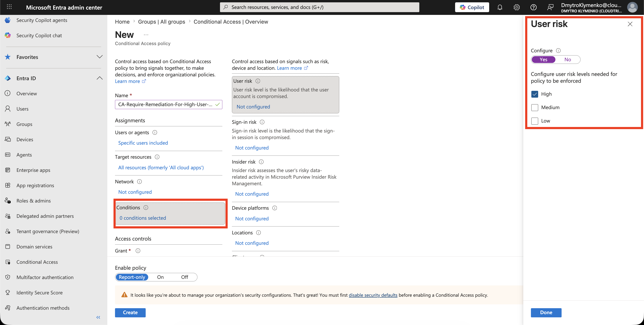The height and width of the screenshot is (325, 644).
Task: Click info icon next to Sign-in risk
Action: click(262, 122)
